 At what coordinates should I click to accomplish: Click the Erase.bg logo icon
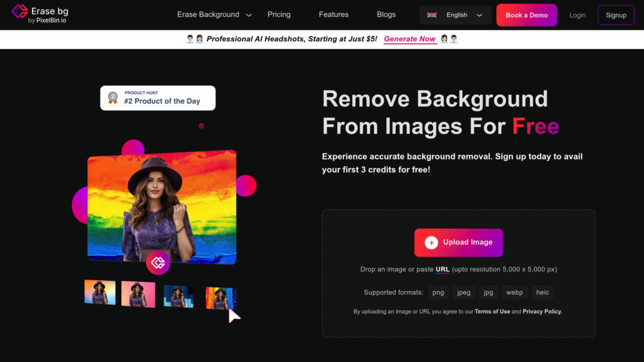coord(19,11)
